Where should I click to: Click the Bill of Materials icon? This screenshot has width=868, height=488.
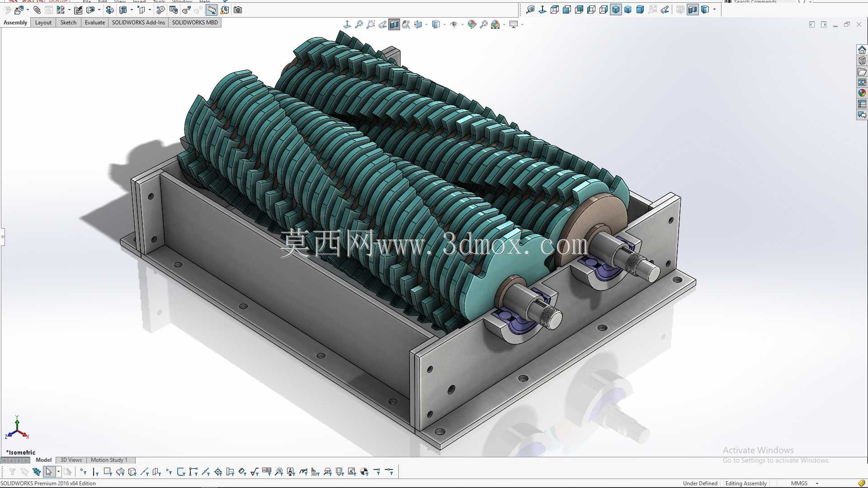pyautogui.click(x=174, y=10)
